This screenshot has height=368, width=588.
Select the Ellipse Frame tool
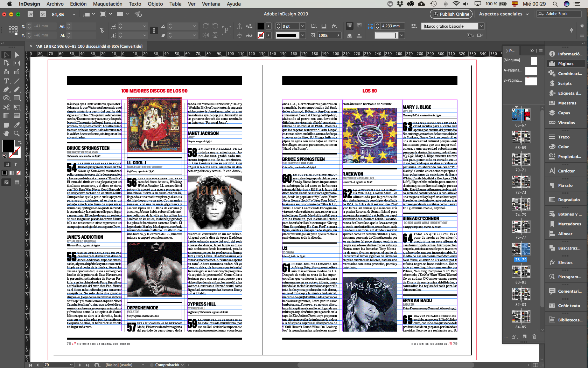6,98
